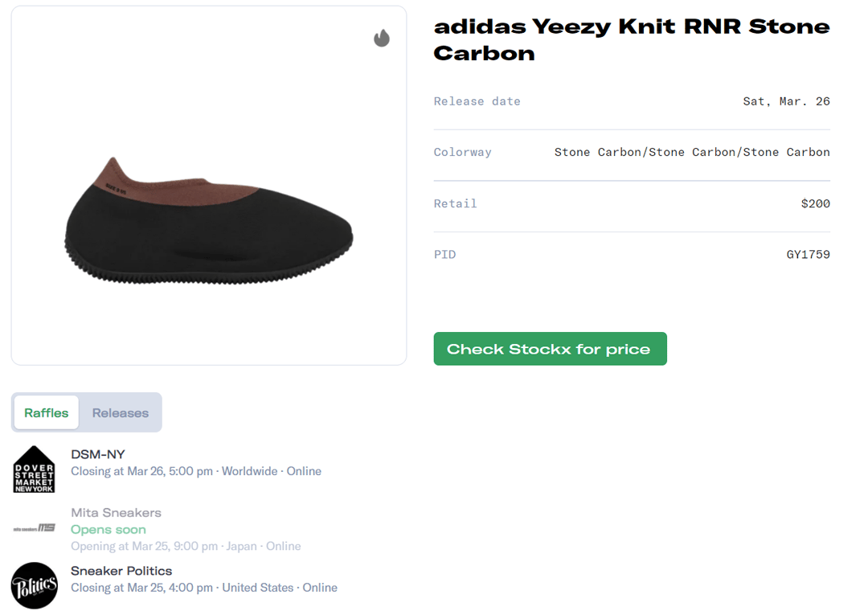Click the $200 retail price value
The height and width of the screenshot is (611, 868).
(x=815, y=203)
